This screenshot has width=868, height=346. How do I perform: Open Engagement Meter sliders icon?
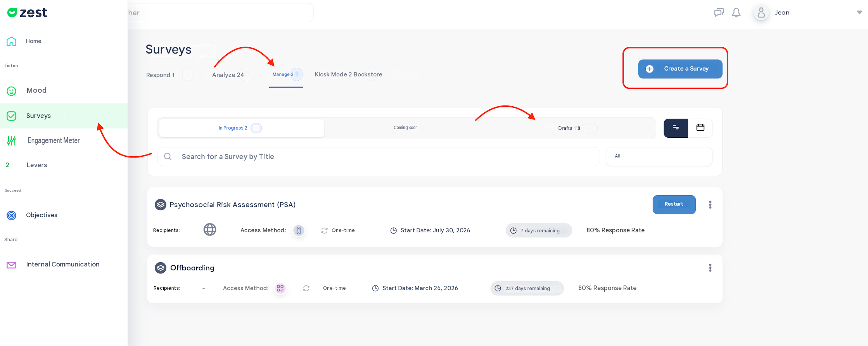(x=12, y=141)
